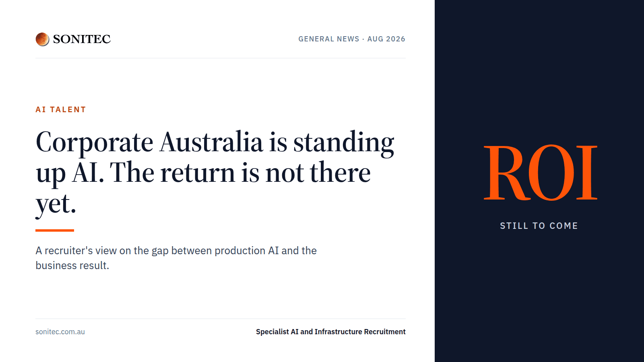Click the 'STILL TO COME' caption
This screenshot has width=644, height=362.
coord(539,226)
